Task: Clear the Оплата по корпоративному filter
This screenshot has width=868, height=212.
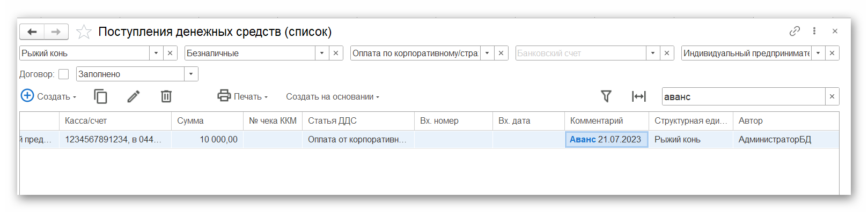Action: coord(501,53)
